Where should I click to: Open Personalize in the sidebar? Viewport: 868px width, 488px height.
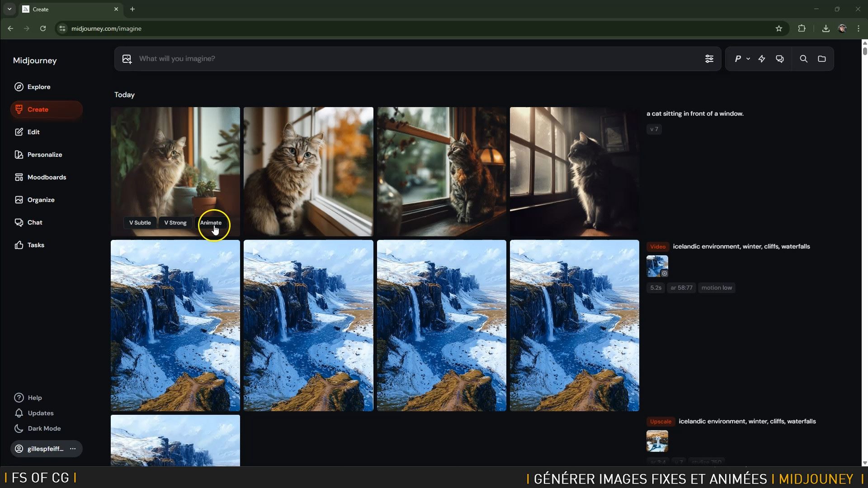point(44,155)
